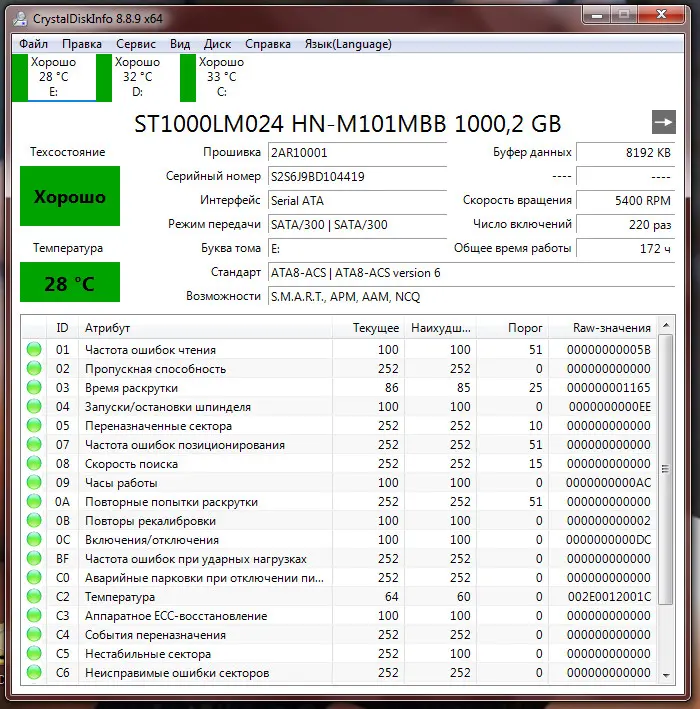The width and height of the screenshot is (700, 709).
Task: Click rotation speed value 5400 RPM
Action: [x=625, y=200]
